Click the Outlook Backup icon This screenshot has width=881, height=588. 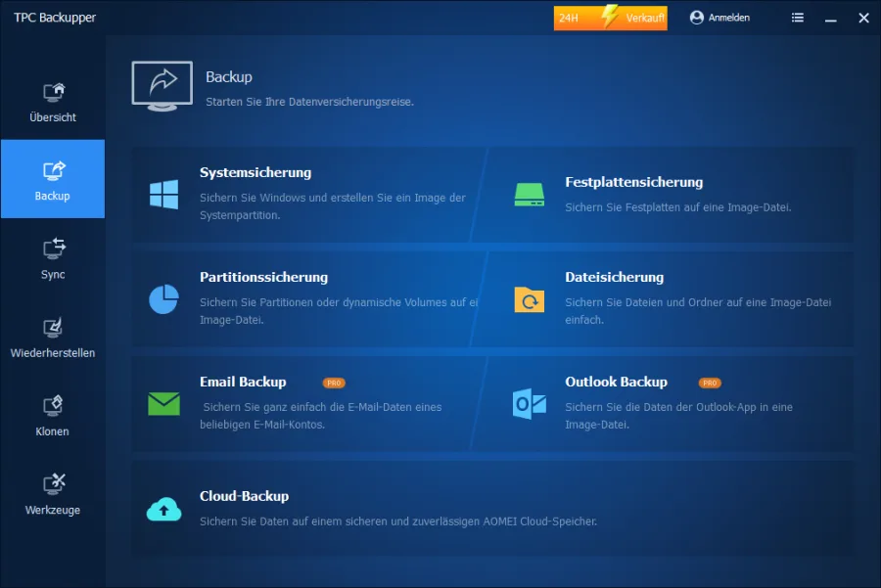coord(530,404)
